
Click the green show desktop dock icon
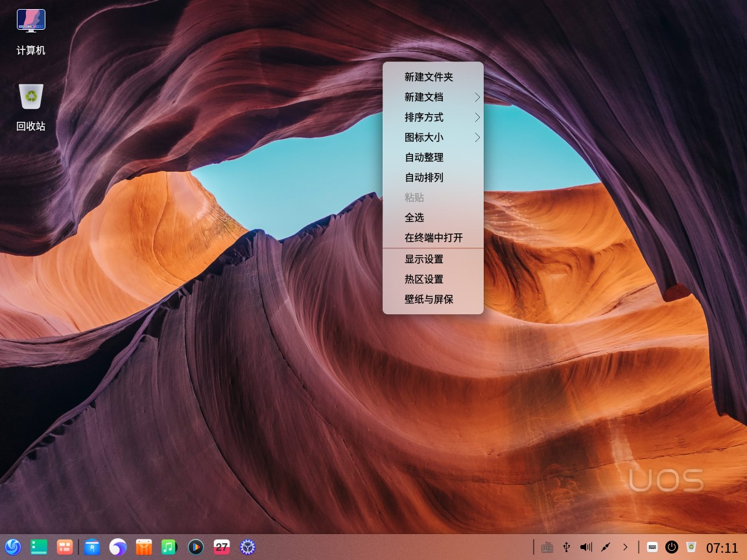coord(39,546)
